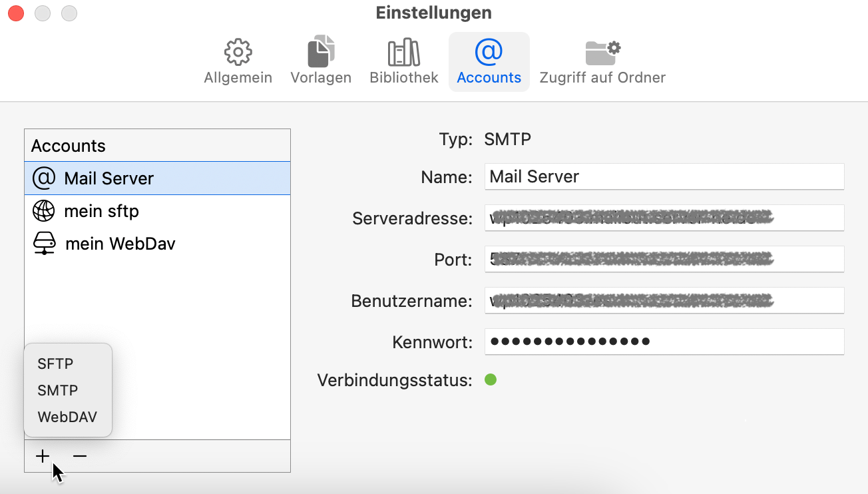The width and height of the screenshot is (868, 494).
Task: Click inside the Kennwort password field
Action: point(664,341)
